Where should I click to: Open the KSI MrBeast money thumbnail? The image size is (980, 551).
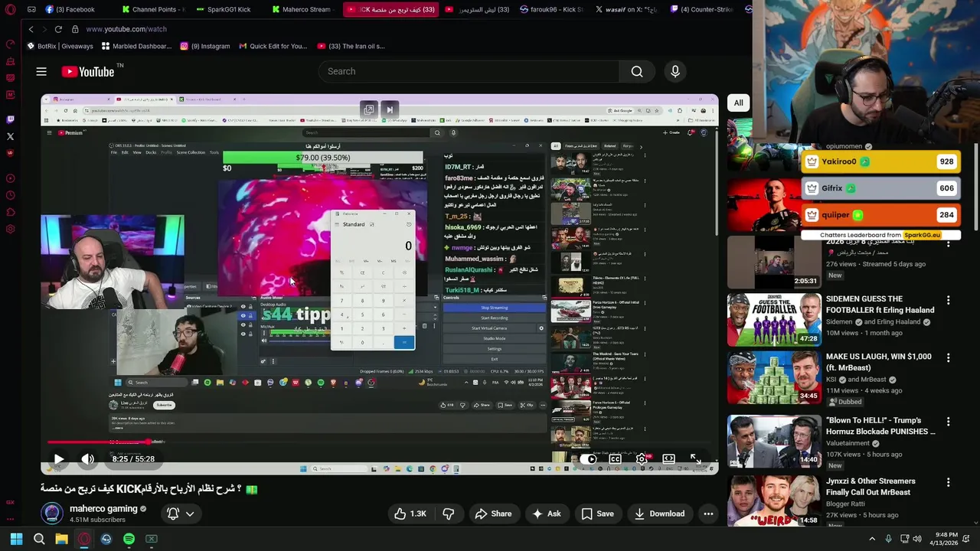pos(774,377)
